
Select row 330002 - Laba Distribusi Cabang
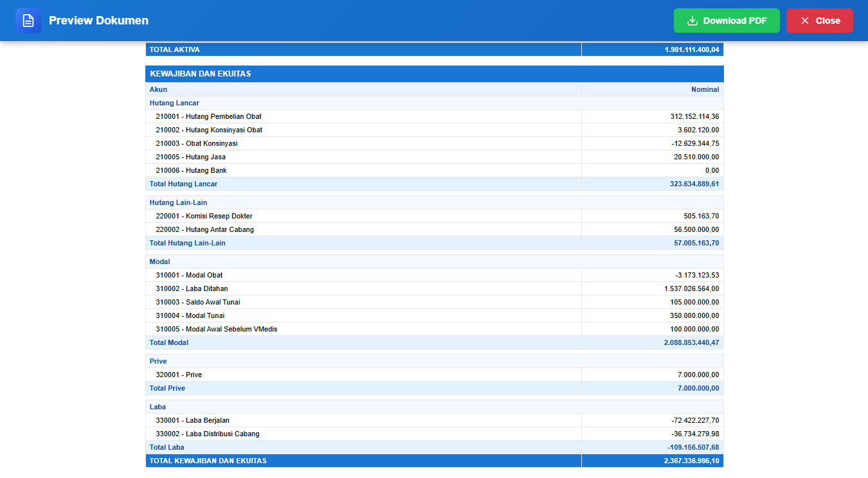(x=435, y=434)
